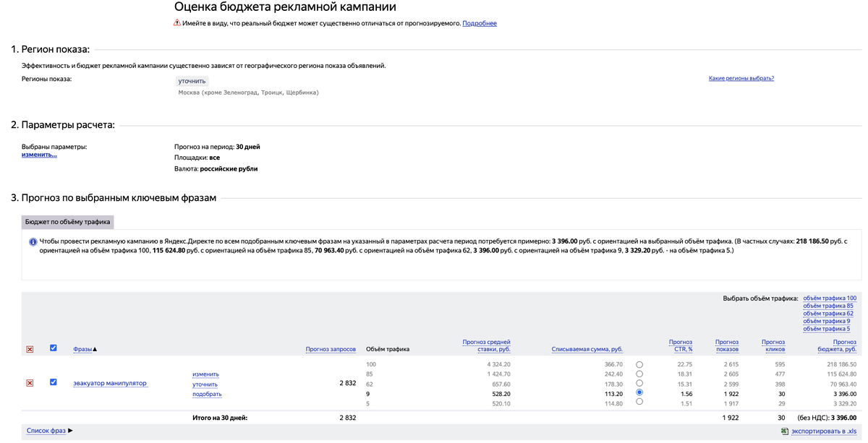
Task: Open the 'Бюджет по объёму трафика' tab
Action: pyautogui.click(x=67, y=222)
